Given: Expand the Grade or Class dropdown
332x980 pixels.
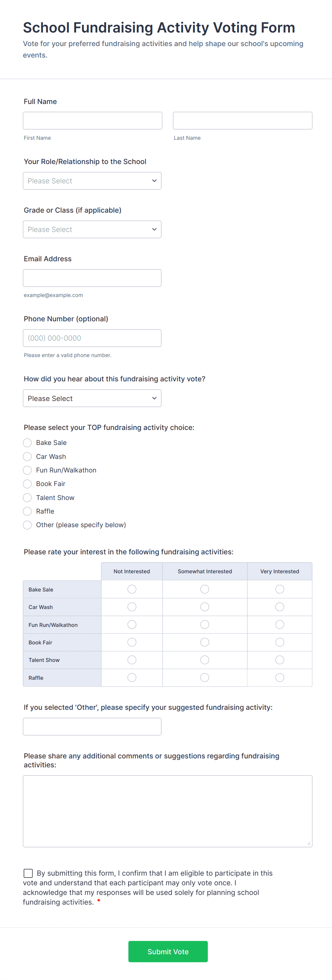Looking at the screenshot, I should [92, 229].
